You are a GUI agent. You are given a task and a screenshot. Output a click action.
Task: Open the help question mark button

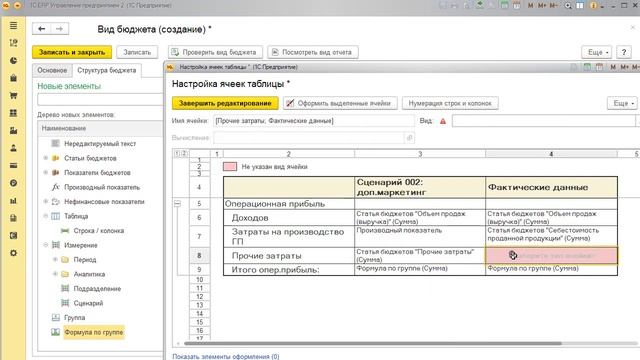[623, 52]
